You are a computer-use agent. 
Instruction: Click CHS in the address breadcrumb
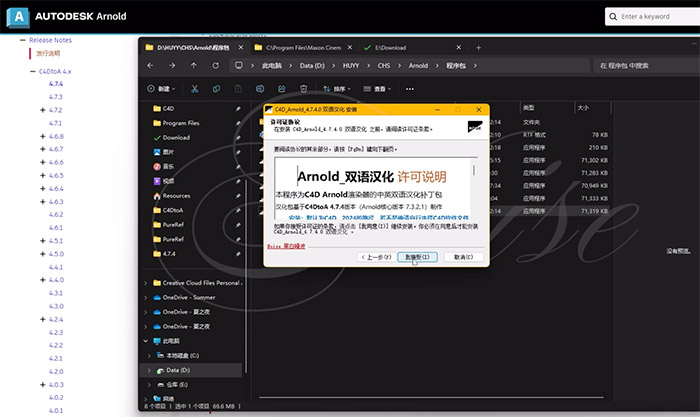point(384,66)
